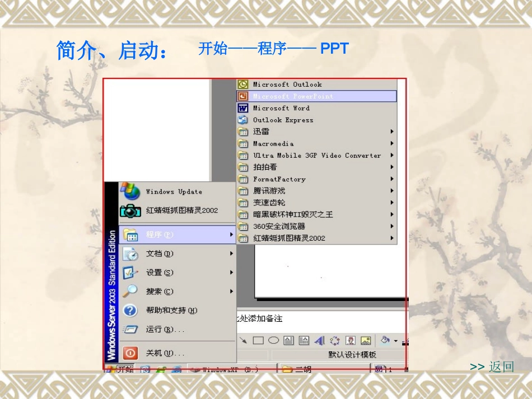
Task: Click 默认设计模板 in the status bar
Action: tap(352, 355)
